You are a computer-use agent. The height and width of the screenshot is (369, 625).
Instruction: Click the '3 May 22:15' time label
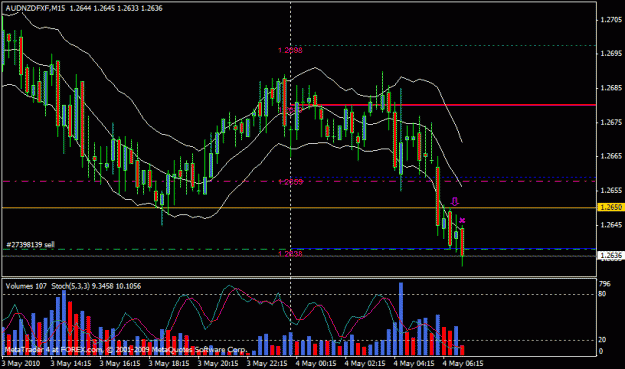(267, 363)
